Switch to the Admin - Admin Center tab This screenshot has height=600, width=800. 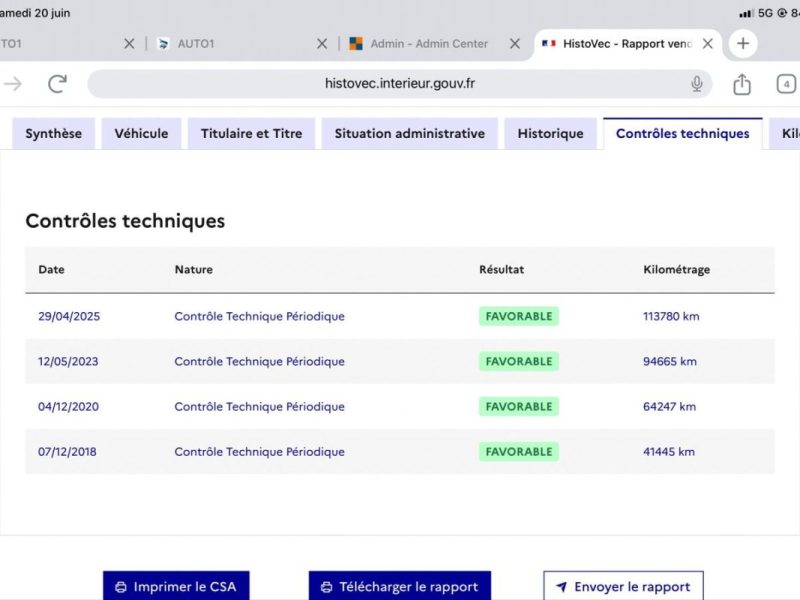tap(429, 44)
